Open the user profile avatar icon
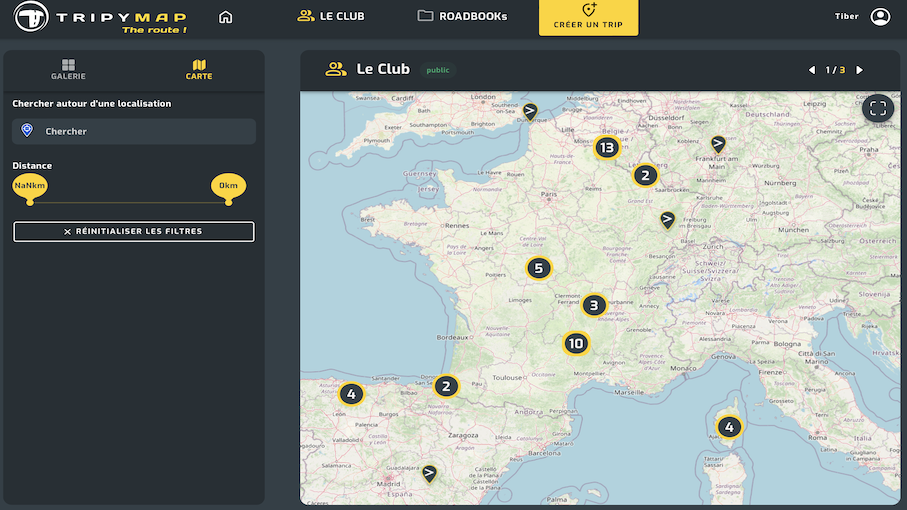This screenshot has height=510, width=907. [880, 17]
